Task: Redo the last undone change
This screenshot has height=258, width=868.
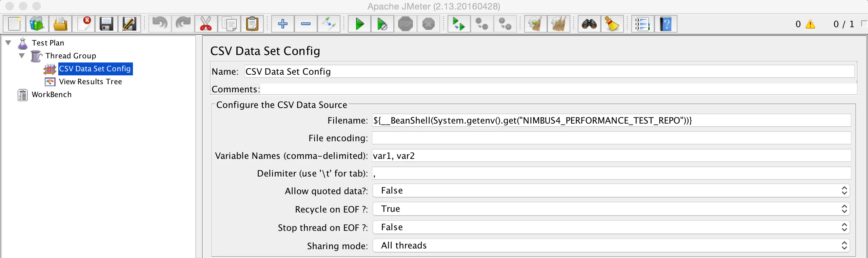Action: (183, 24)
